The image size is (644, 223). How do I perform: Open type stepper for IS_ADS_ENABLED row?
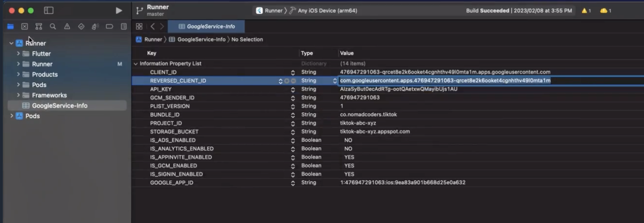[293, 140]
